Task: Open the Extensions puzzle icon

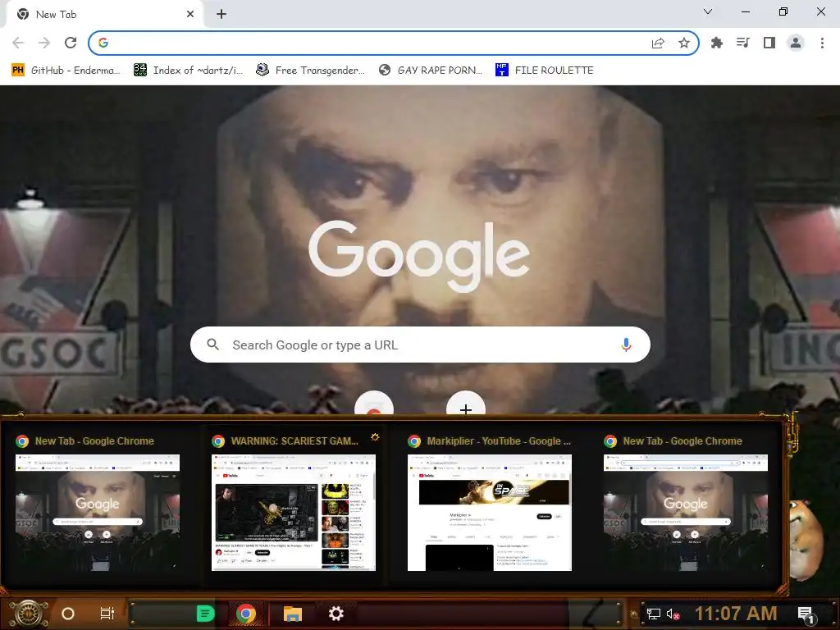Action: (717, 43)
